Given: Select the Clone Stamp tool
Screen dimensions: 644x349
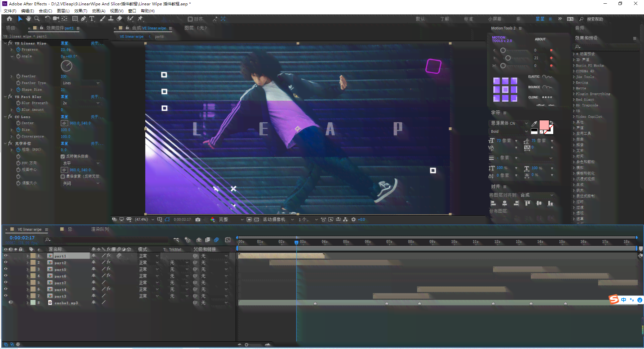Looking at the screenshot, I should tap(111, 19).
